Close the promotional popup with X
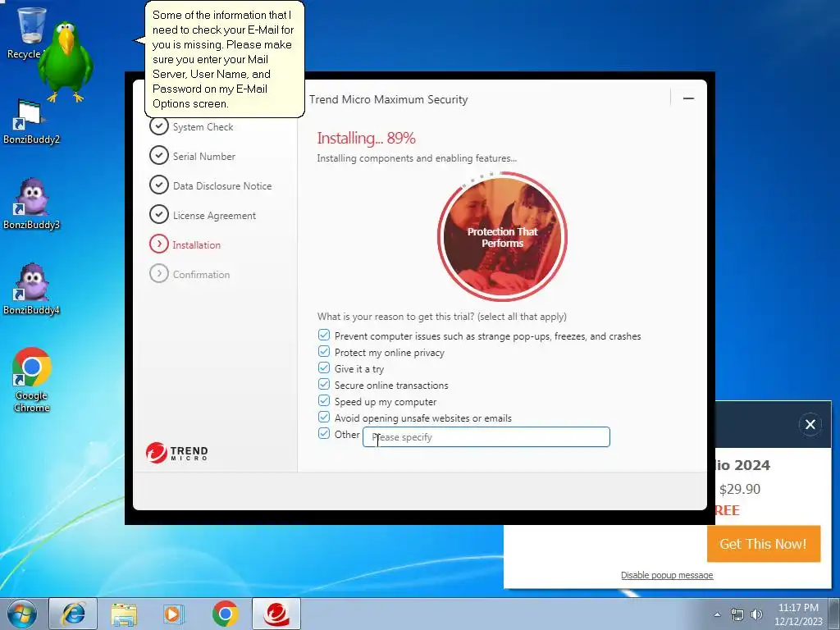This screenshot has width=840, height=630. click(x=810, y=424)
